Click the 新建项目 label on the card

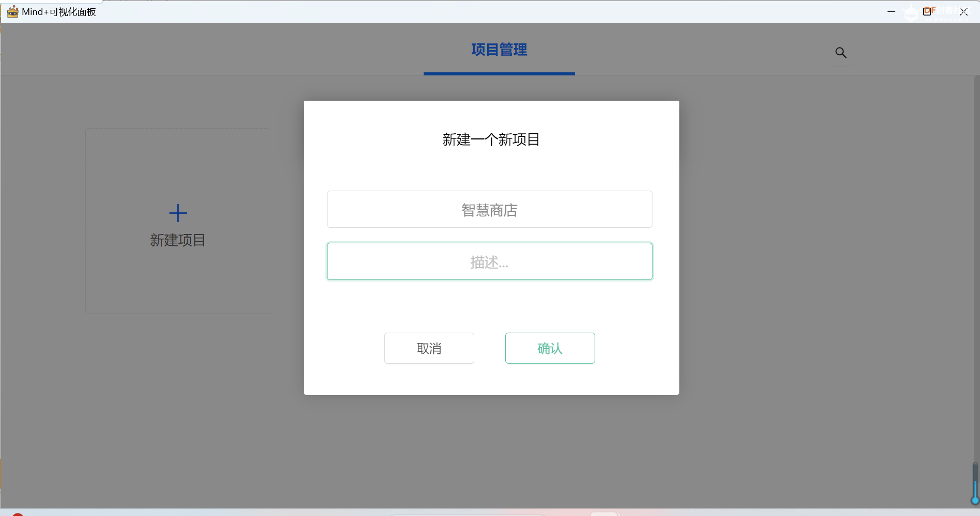tap(178, 240)
